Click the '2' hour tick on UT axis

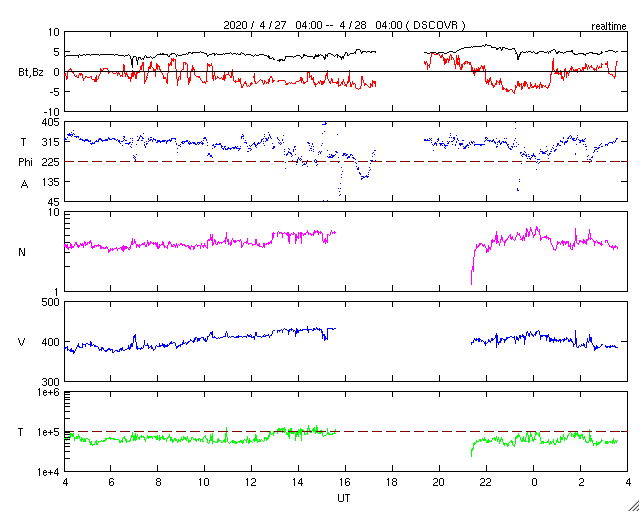(580, 482)
